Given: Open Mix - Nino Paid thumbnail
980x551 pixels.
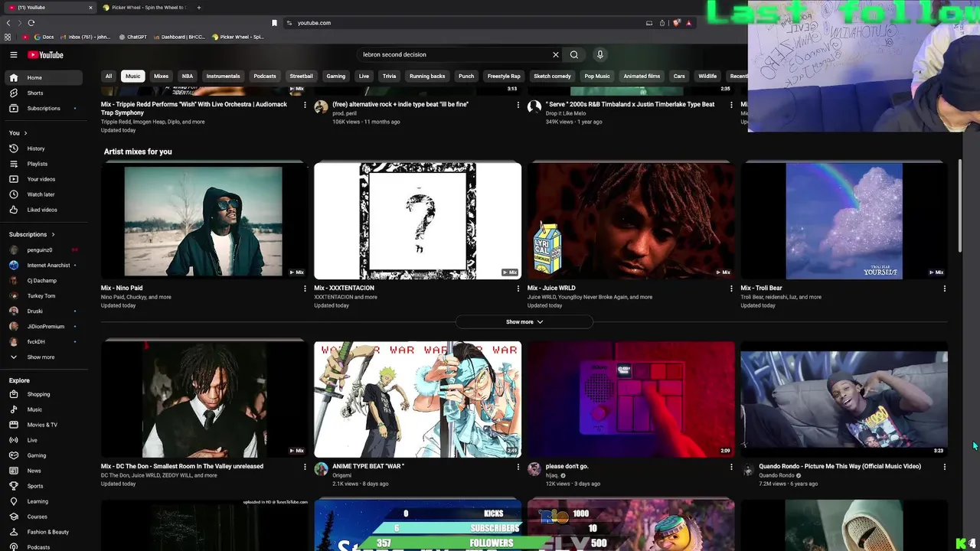Looking at the screenshot, I should [x=204, y=221].
